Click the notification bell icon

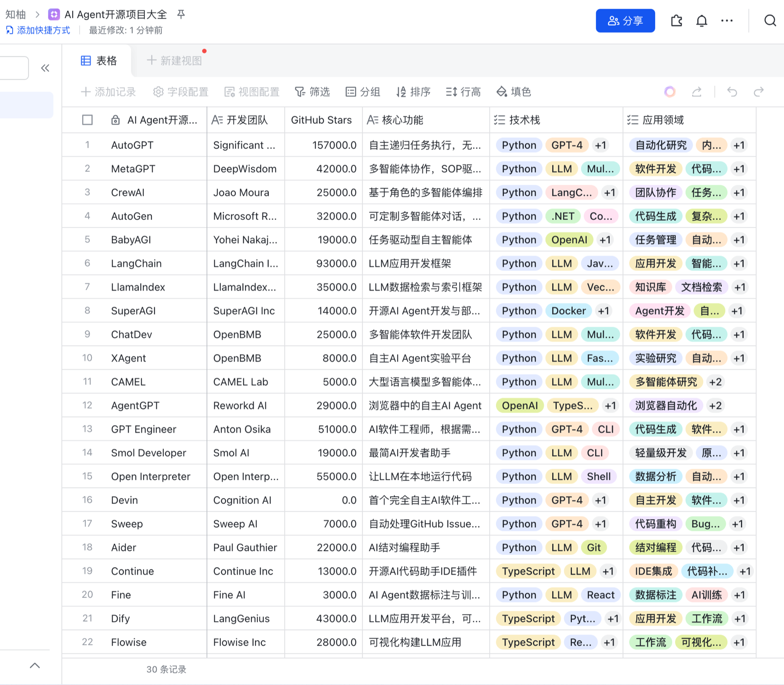(x=701, y=21)
